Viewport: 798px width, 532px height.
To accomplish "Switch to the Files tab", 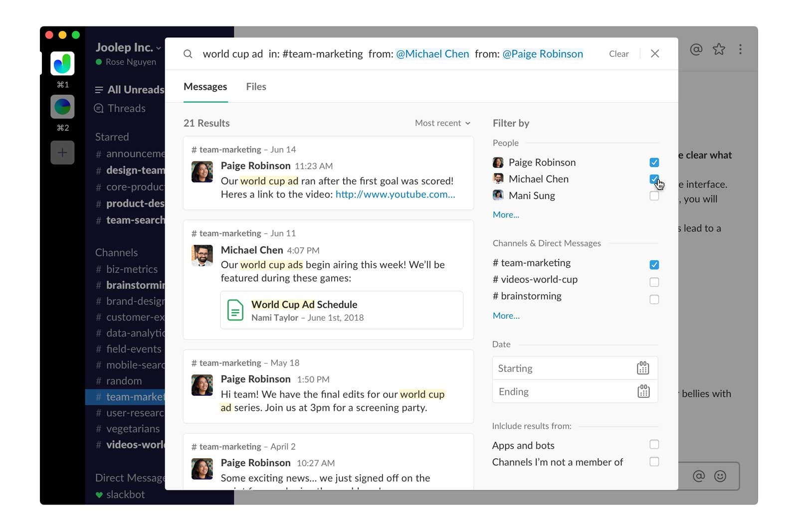I will click(256, 87).
